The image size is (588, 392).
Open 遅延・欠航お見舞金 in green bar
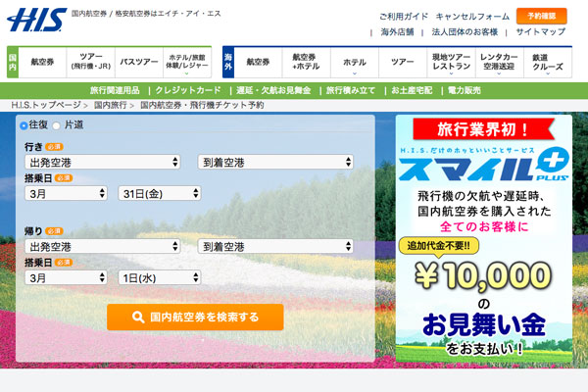tap(273, 90)
